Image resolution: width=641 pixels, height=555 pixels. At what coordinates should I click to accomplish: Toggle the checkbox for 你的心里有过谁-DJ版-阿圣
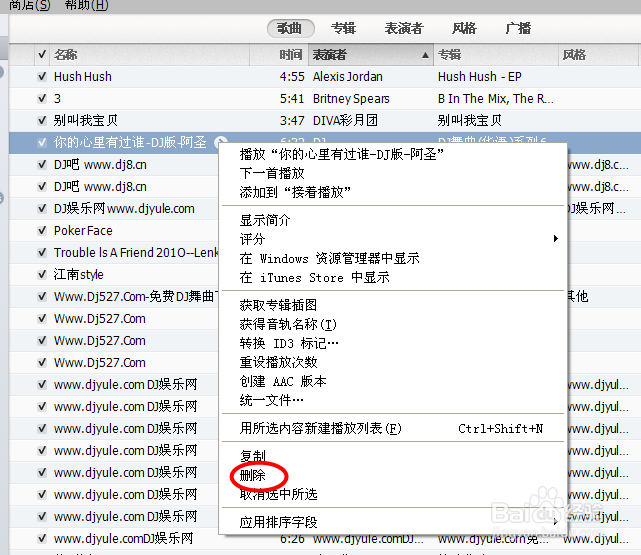click(x=42, y=143)
